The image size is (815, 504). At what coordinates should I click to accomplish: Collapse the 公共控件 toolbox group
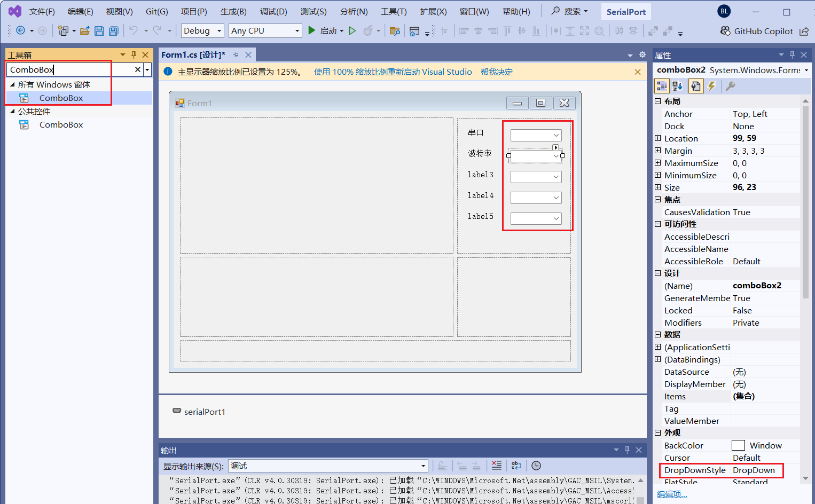point(12,111)
